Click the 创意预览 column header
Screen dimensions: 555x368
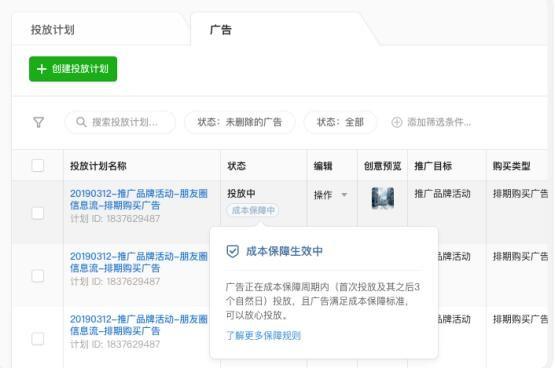pos(383,166)
